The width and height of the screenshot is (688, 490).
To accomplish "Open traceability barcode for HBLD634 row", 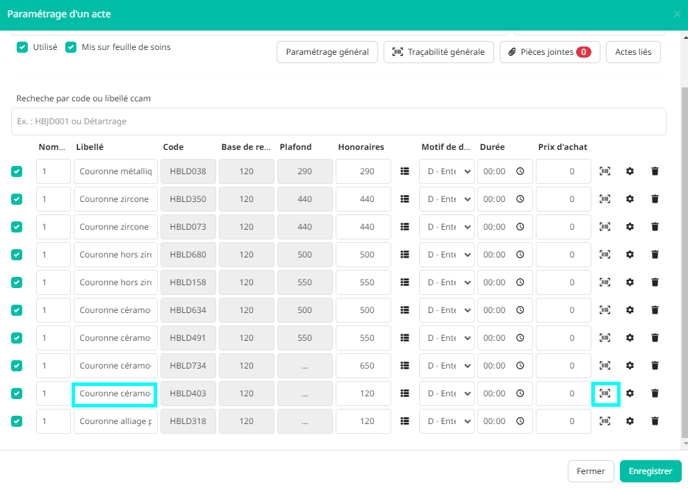I will 605,310.
